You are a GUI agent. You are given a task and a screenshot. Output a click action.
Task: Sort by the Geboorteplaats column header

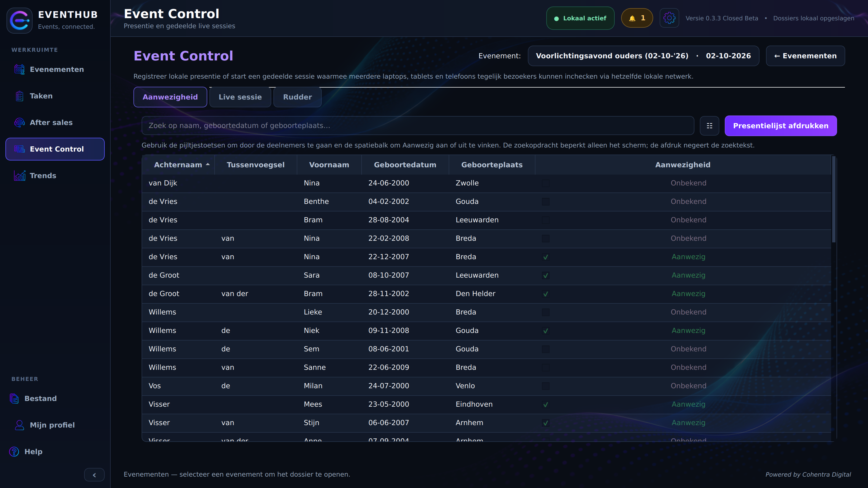(492, 165)
